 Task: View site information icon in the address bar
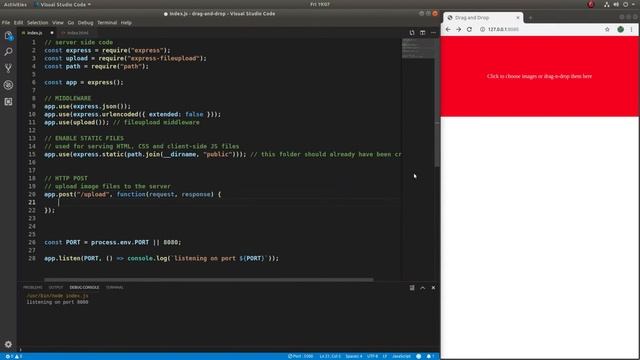tap(482, 29)
